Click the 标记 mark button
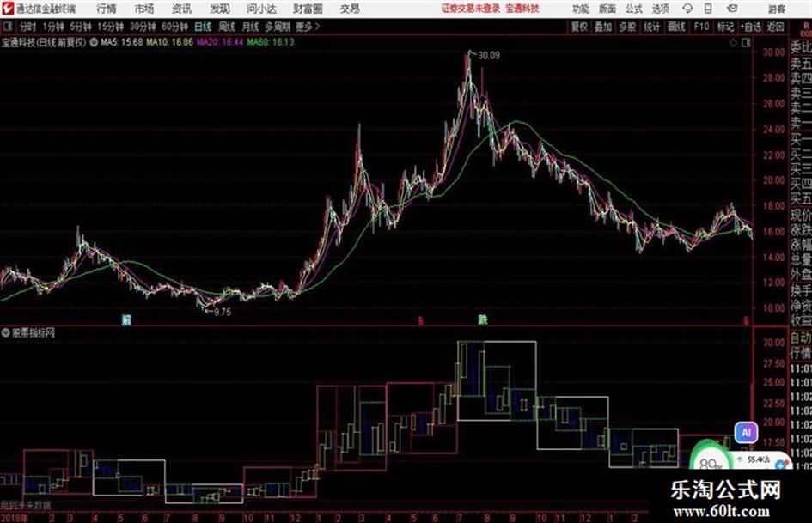Viewport: 812px width, 523px height. pos(725,27)
